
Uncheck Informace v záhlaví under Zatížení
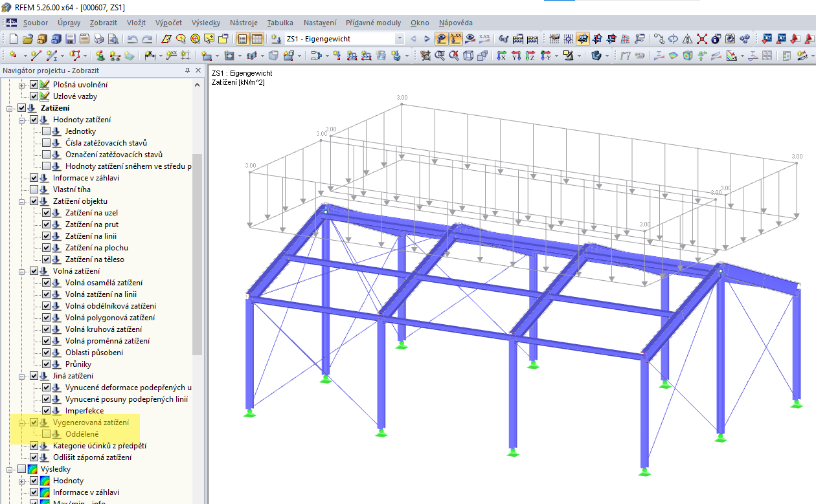click(x=34, y=178)
